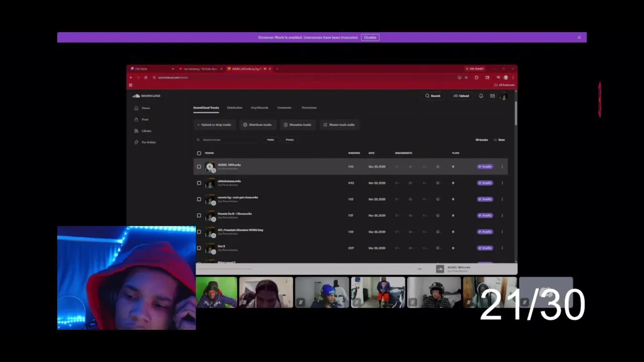Screen dimensions: 644x362
Task: Click the browser forward arrow
Action: coord(138,77)
